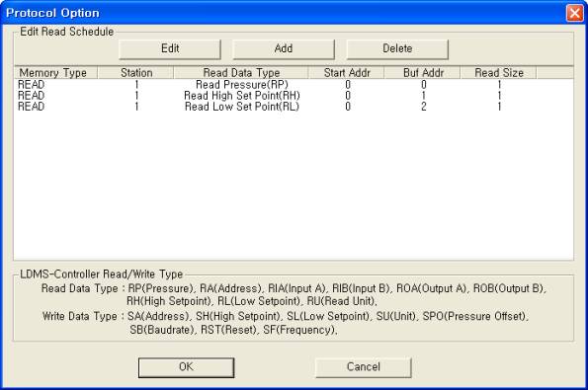This screenshot has width=588, height=390.
Task: Dismiss dialog with Cancel button
Action: coord(364,367)
